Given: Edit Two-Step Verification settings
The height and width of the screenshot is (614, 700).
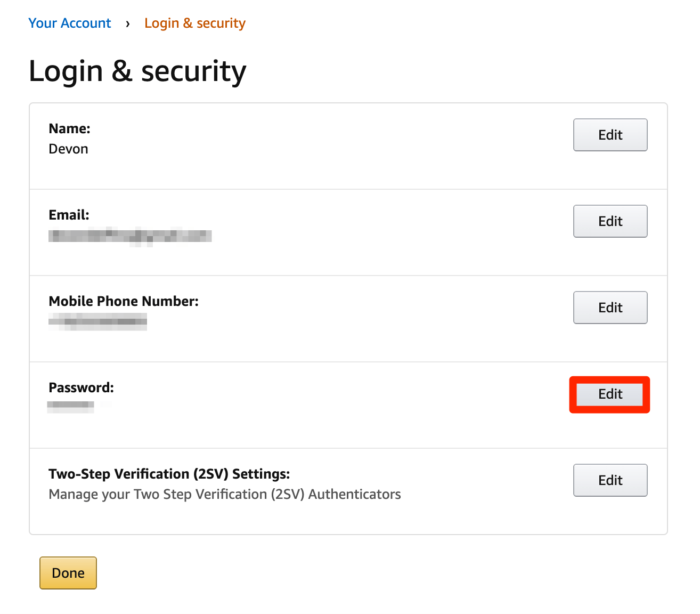Looking at the screenshot, I should tap(610, 480).
